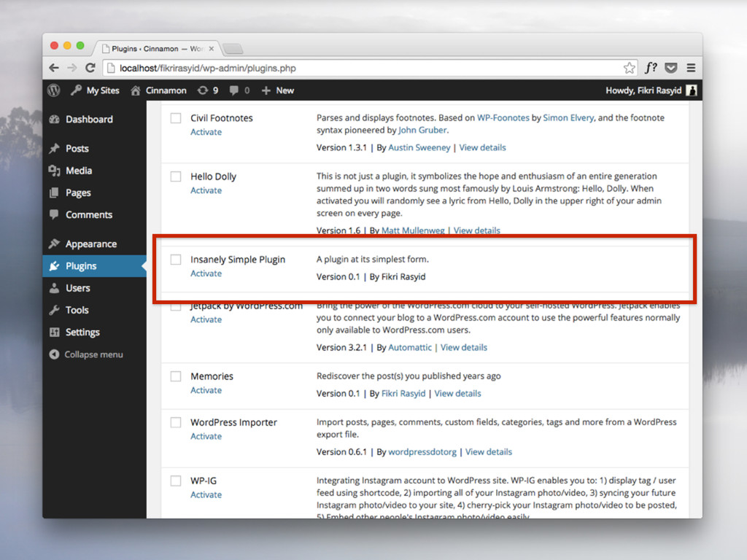Click the Pocket extension icon

671,68
